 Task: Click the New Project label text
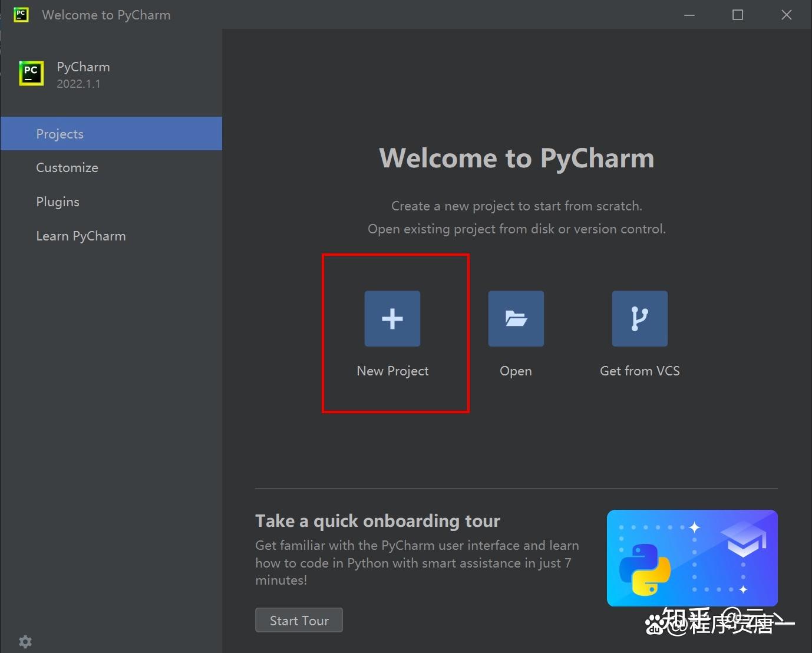coord(392,371)
